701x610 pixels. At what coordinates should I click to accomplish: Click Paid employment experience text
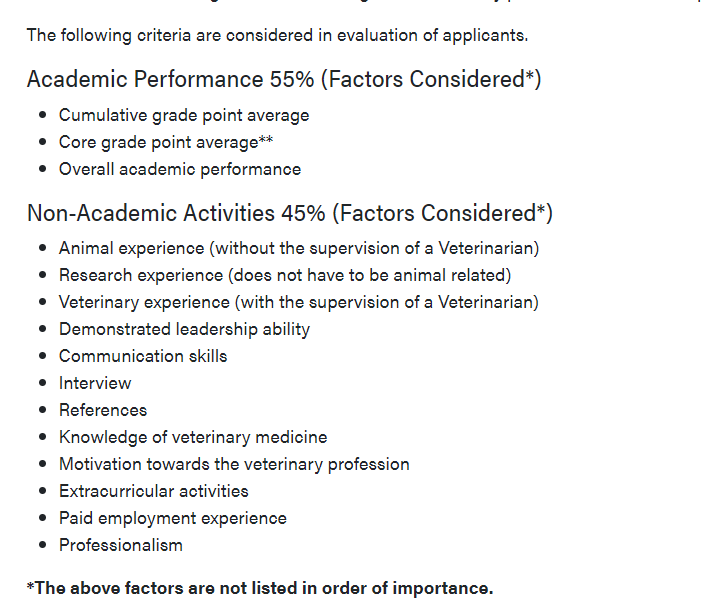pos(173,518)
